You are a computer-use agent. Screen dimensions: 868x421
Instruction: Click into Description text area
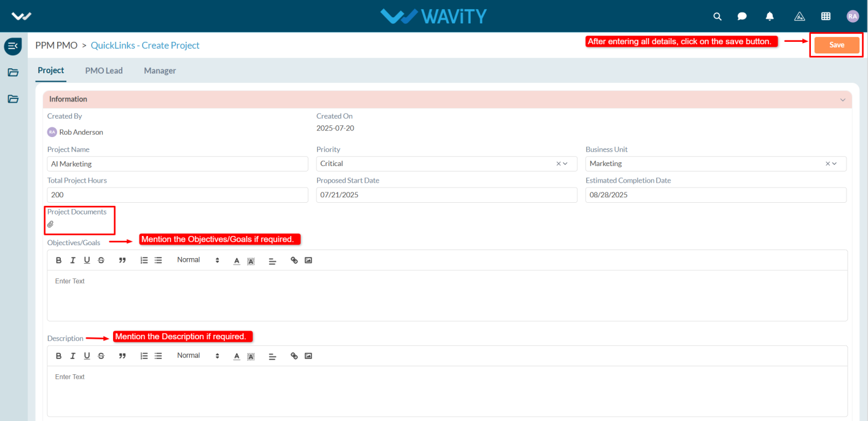point(448,391)
